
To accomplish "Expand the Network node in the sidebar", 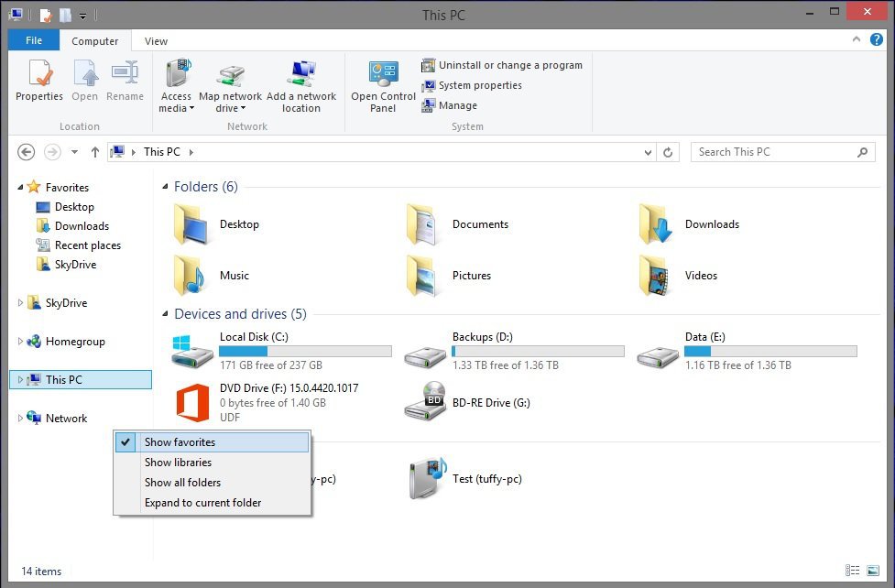I will pyautogui.click(x=20, y=419).
